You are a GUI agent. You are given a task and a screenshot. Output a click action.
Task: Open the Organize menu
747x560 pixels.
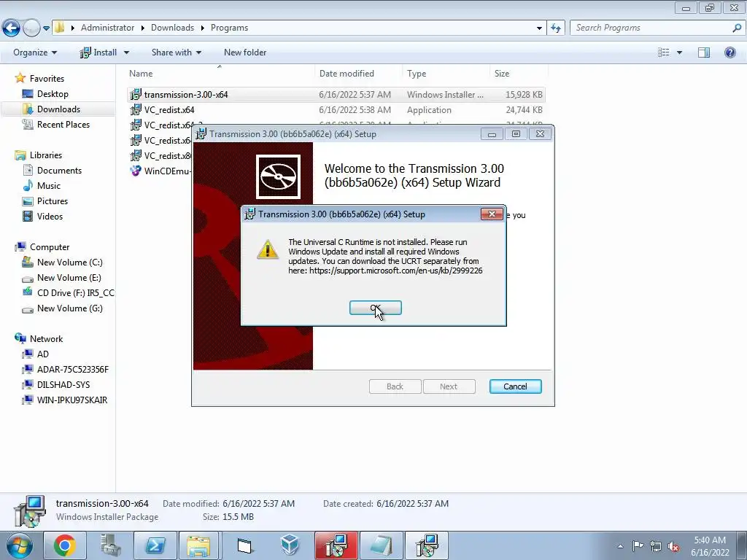(35, 52)
